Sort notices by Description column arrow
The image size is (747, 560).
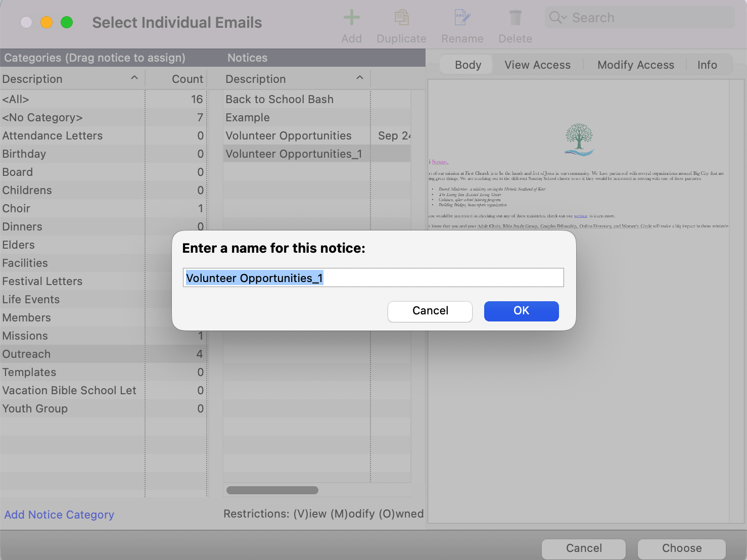tap(360, 78)
